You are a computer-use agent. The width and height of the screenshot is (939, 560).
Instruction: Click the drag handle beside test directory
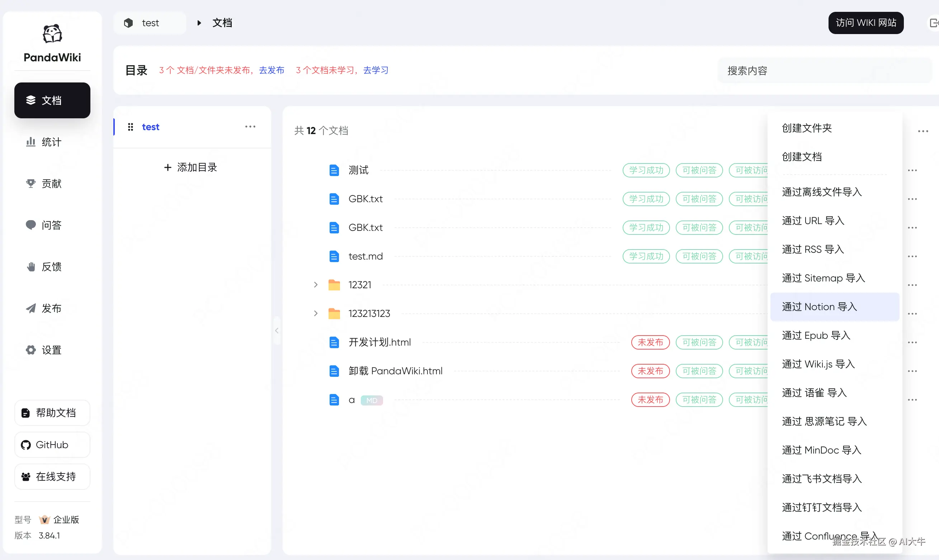131,127
